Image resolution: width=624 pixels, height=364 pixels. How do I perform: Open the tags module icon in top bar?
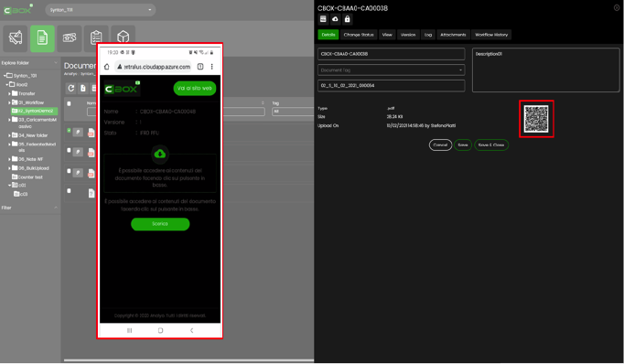16,38
